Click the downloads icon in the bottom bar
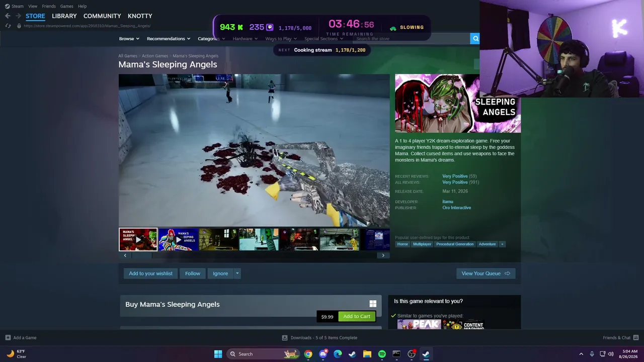 point(285,338)
